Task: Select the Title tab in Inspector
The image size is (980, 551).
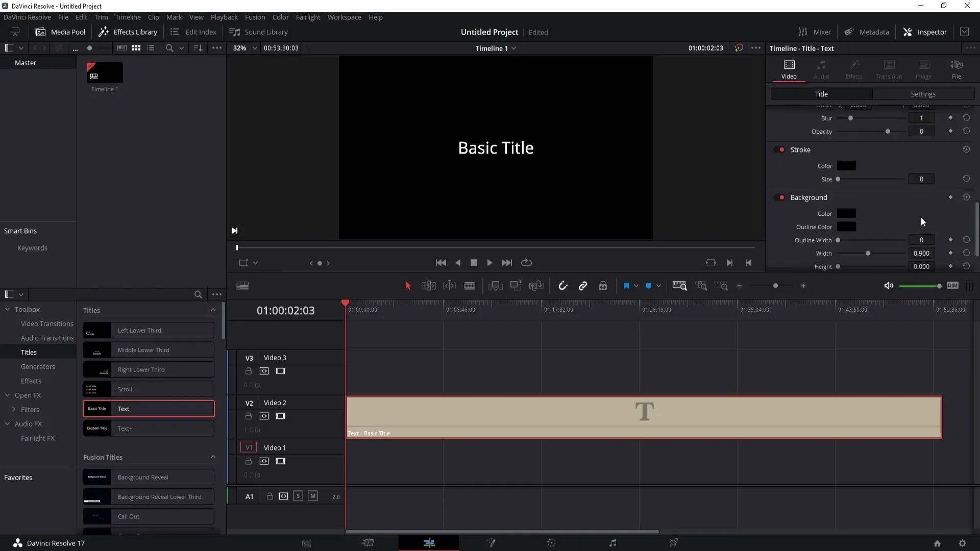Action: (822, 94)
